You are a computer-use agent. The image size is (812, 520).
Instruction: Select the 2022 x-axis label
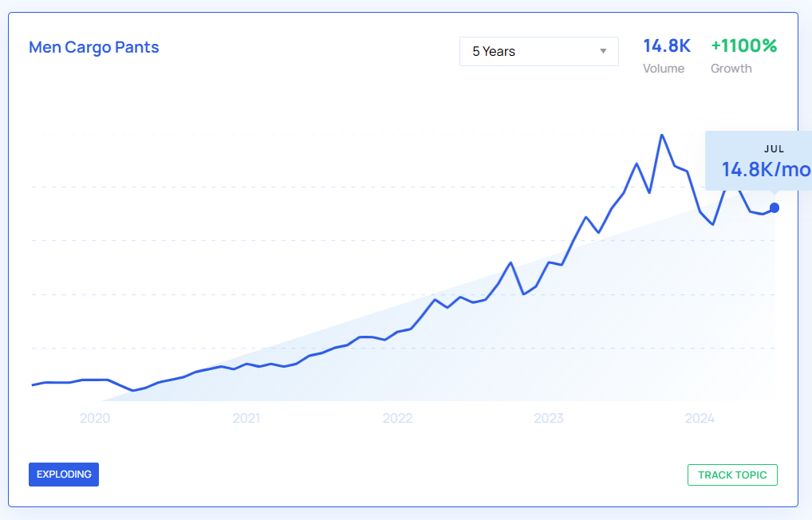pos(397,418)
